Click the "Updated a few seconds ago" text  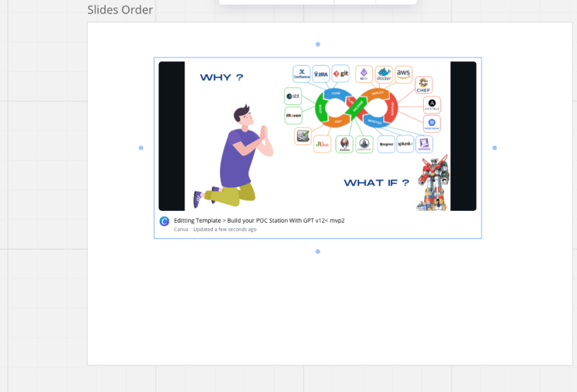(x=225, y=230)
